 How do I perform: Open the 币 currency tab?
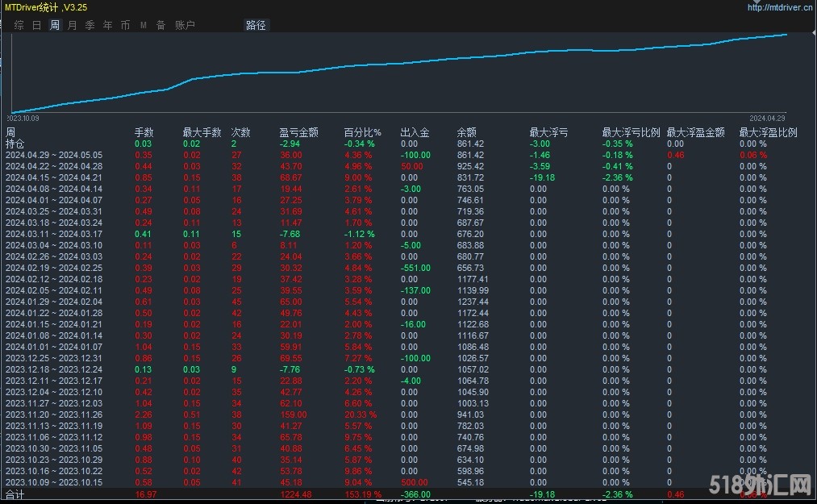coord(125,25)
